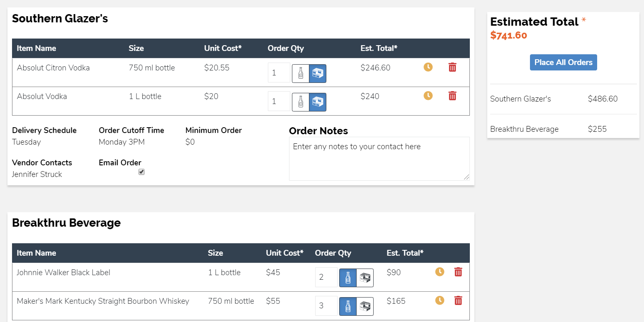This screenshot has height=322, width=644.
Task: Uncheck the Email Order checkbox for Southern Glazer's
Action: click(141, 172)
